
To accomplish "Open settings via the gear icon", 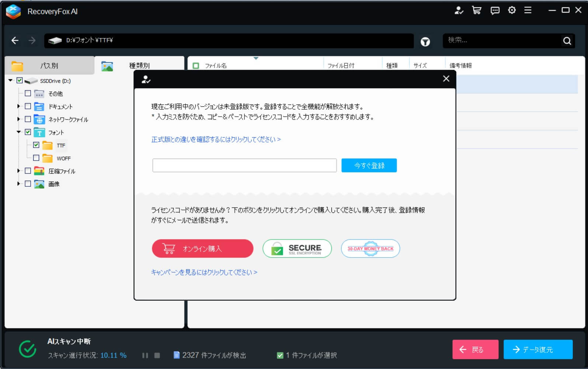I will coord(512,10).
